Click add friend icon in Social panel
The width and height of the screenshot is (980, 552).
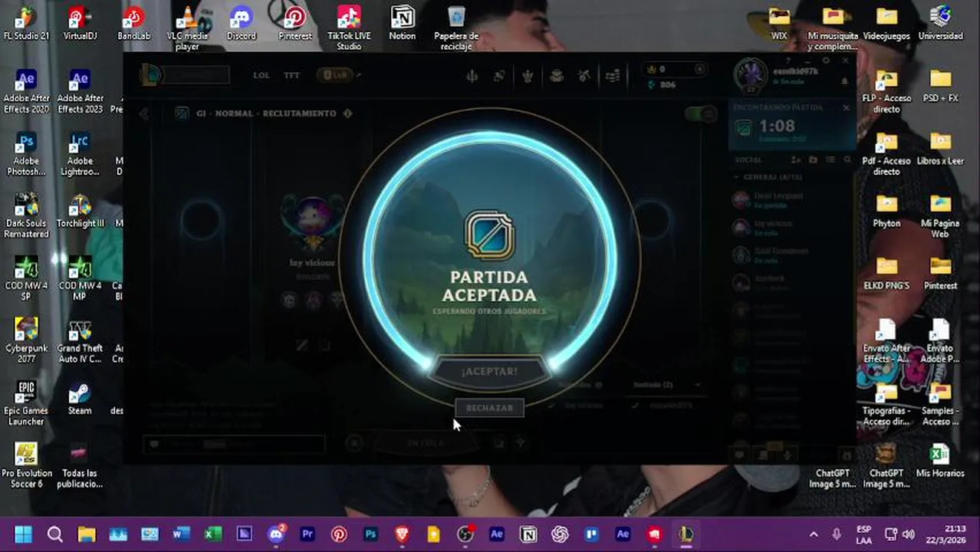pos(796,159)
